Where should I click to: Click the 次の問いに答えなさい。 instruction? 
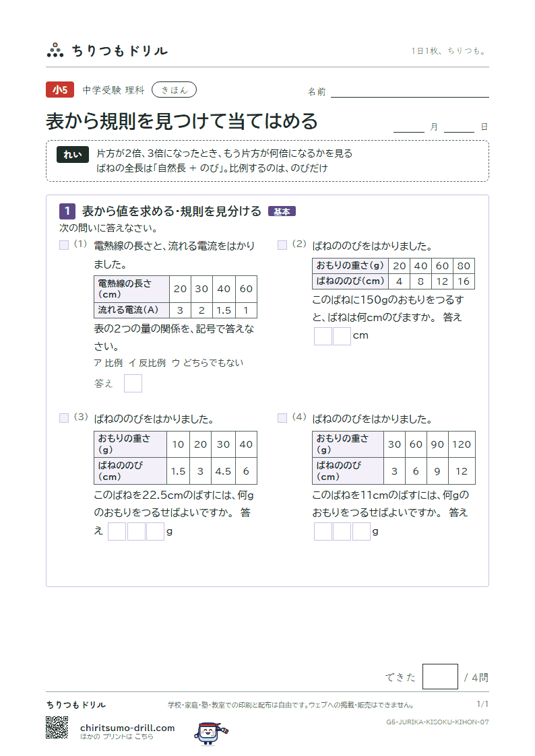[x=108, y=228]
